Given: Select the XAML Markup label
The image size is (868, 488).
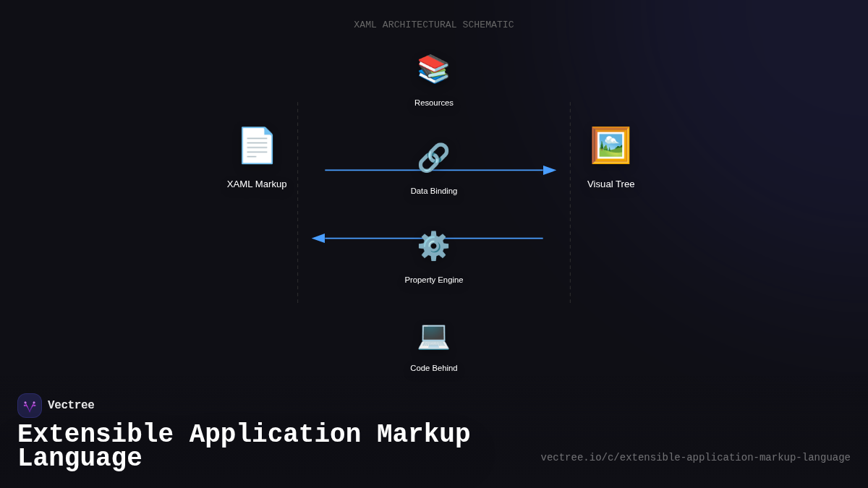Looking at the screenshot, I should point(257,184).
